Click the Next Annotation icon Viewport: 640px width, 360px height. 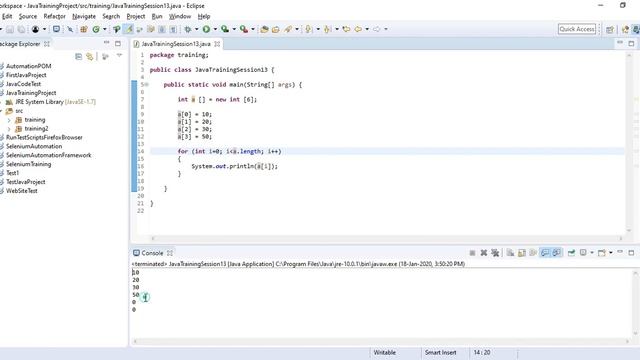coord(308,29)
